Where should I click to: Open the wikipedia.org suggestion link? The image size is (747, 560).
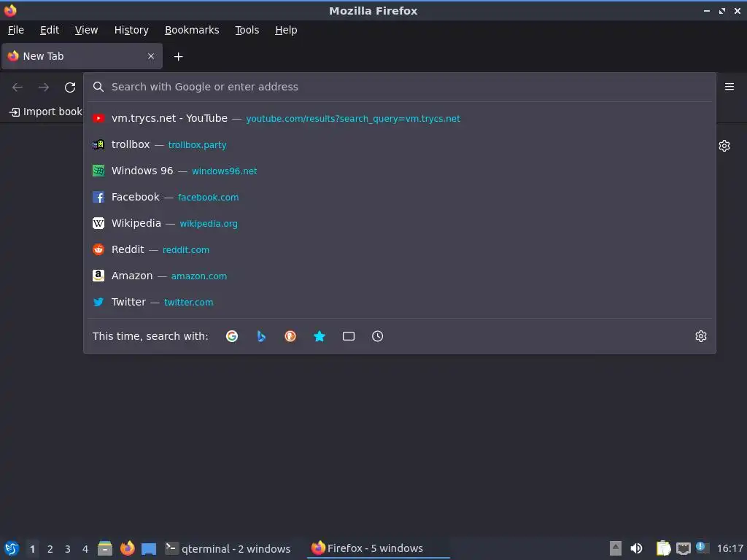209,223
